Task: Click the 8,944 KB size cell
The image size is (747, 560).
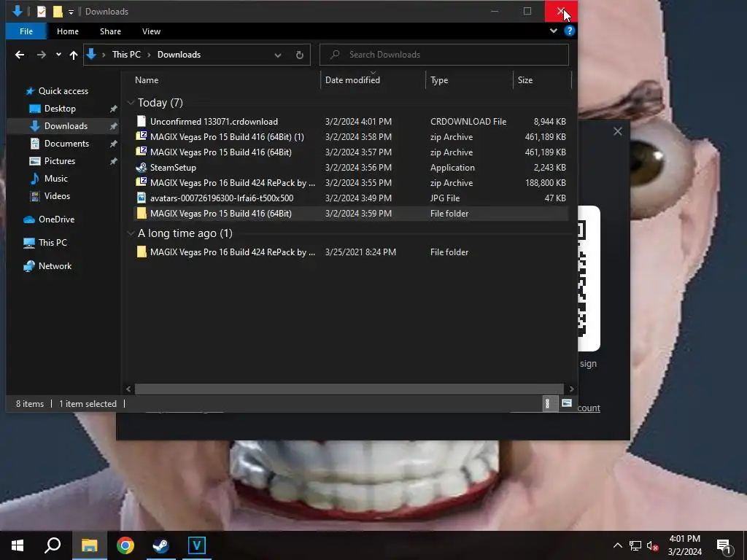Action: 549,122
